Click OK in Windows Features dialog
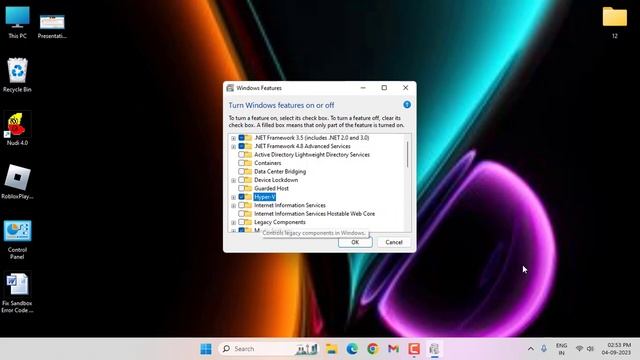Image resolution: width=640 pixels, height=360 pixels. 355,242
